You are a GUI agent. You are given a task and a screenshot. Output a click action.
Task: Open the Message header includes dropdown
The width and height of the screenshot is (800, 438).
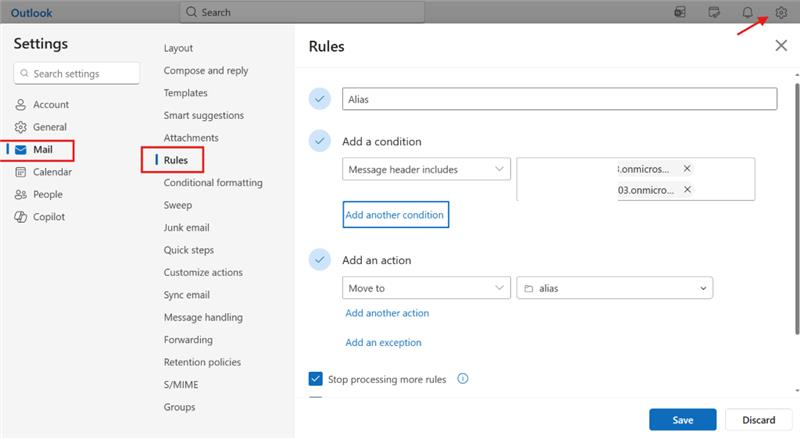(x=426, y=169)
